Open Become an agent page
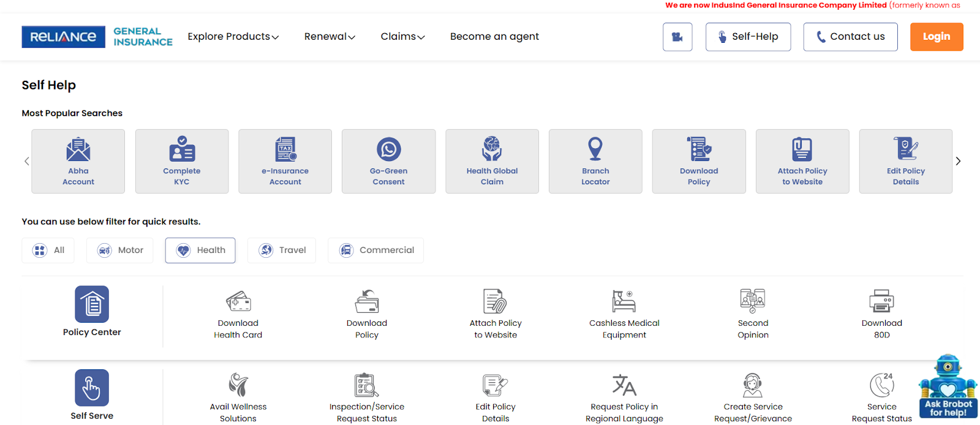 (x=494, y=37)
